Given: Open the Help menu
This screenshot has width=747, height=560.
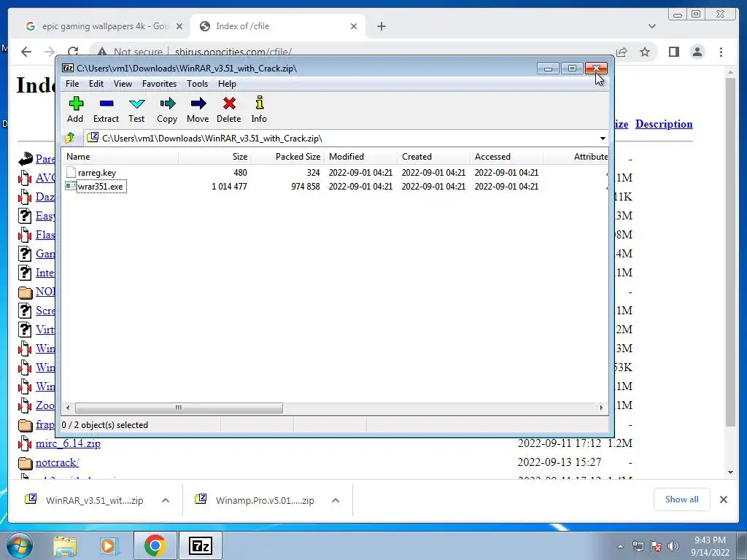Looking at the screenshot, I should coord(227,84).
